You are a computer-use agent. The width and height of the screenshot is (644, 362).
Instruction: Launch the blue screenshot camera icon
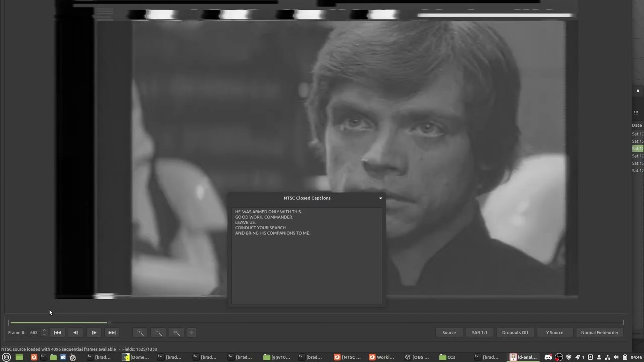point(63,357)
